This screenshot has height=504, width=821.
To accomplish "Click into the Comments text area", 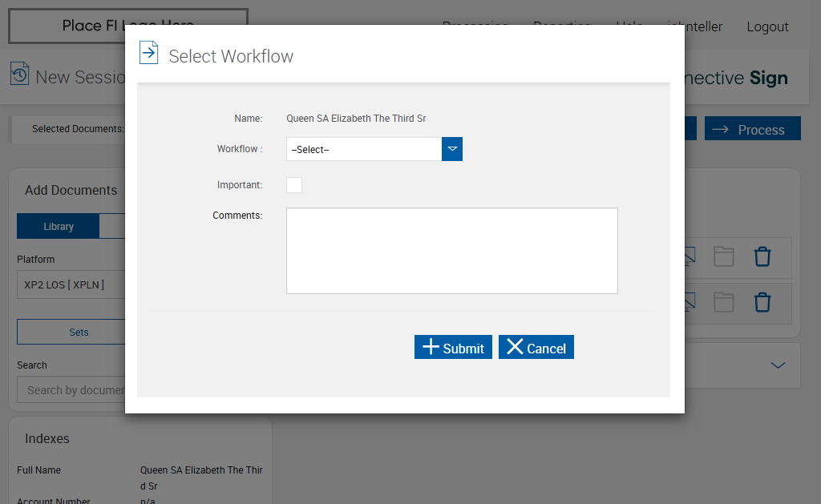I will [451, 251].
